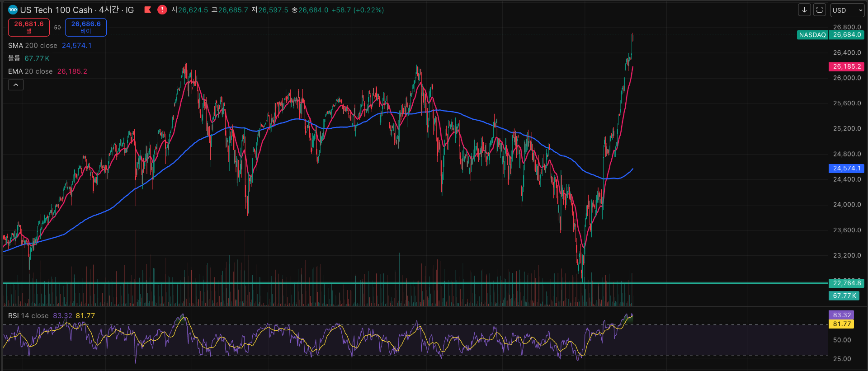The width and height of the screenshot is (868, 371).
Task: Click the NASDAQ price label on the axis
Action: click(812, 35)
